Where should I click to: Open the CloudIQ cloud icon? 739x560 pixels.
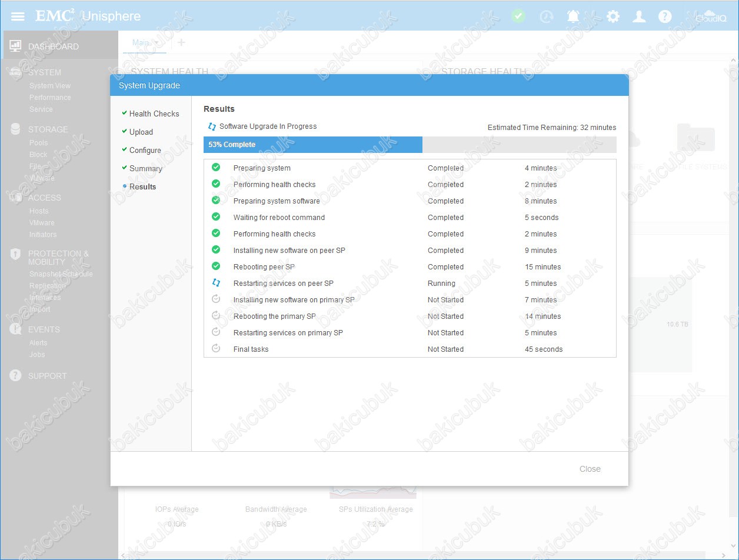coord(711,16)
